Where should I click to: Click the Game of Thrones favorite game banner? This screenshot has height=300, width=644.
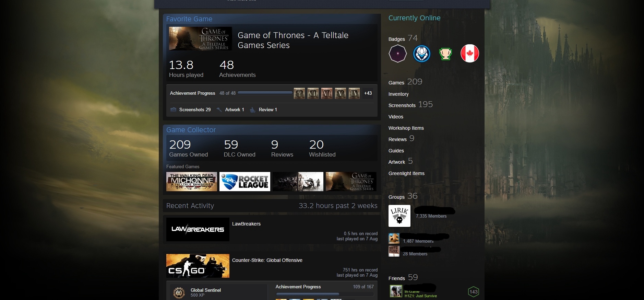[x=201, y=39]
